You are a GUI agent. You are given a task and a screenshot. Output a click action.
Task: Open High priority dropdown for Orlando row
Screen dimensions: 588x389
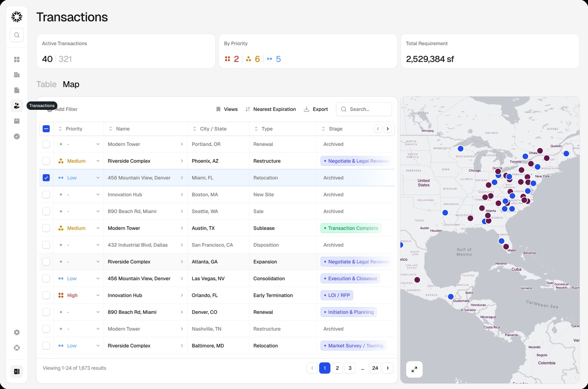(x=98, y=295)
